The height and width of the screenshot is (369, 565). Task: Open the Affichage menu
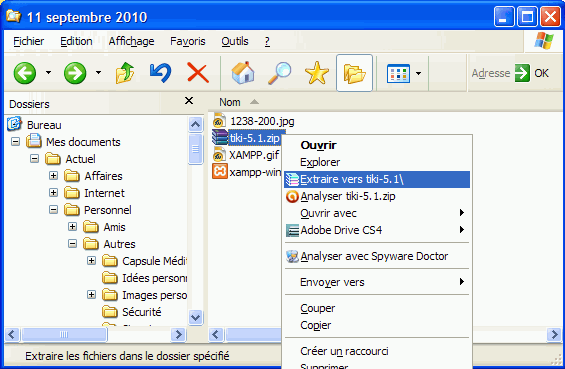132,41
